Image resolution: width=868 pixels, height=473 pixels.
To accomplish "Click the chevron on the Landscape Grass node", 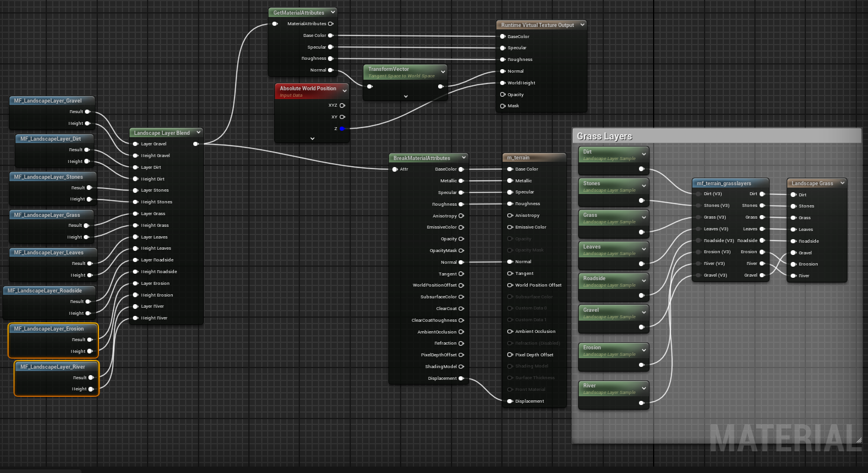I will tap(842, 183).
